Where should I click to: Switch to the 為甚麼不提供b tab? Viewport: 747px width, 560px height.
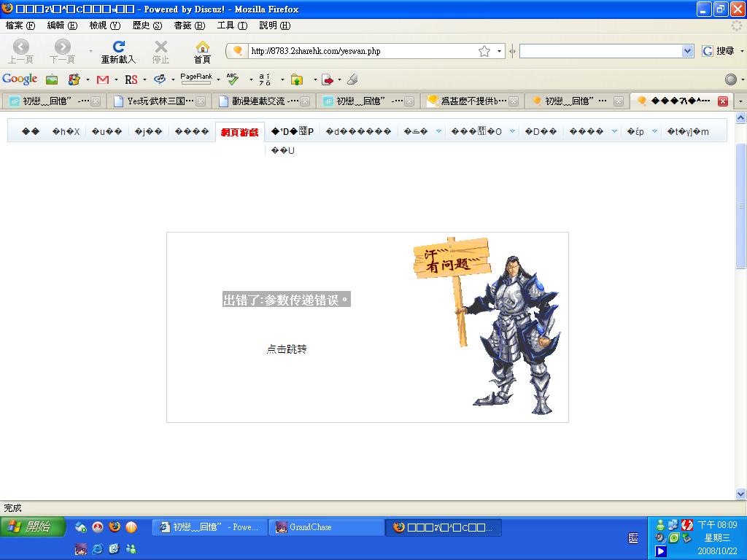472,101
